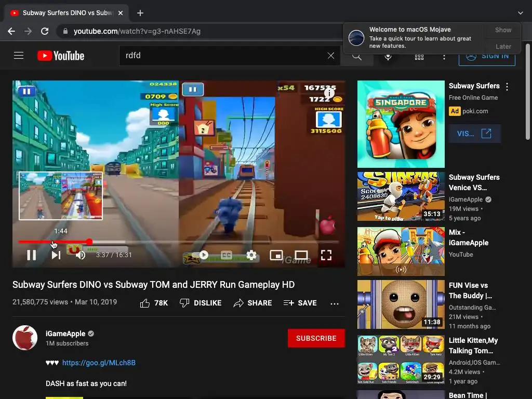Open the YouTube settings three-dot menu
The height and width of the screenshot is (399, 532).
click(x=444, y=57)
